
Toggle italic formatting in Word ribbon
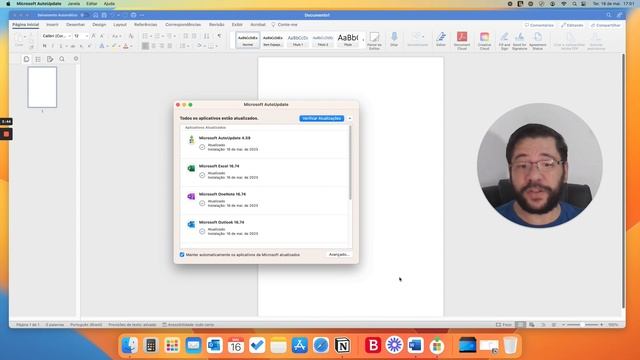(53, 46)
